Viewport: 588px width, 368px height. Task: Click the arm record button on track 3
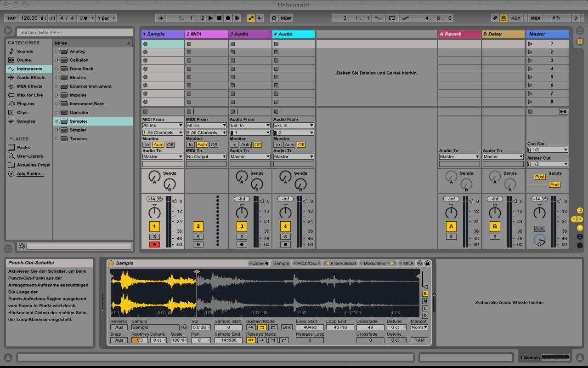click(242, 244)
